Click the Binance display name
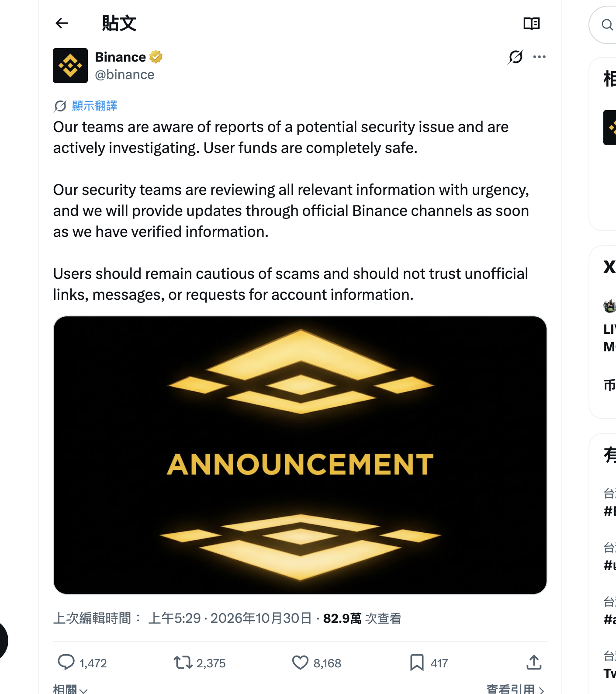This screenshot has width=616, height=694. tap(121, 57)
